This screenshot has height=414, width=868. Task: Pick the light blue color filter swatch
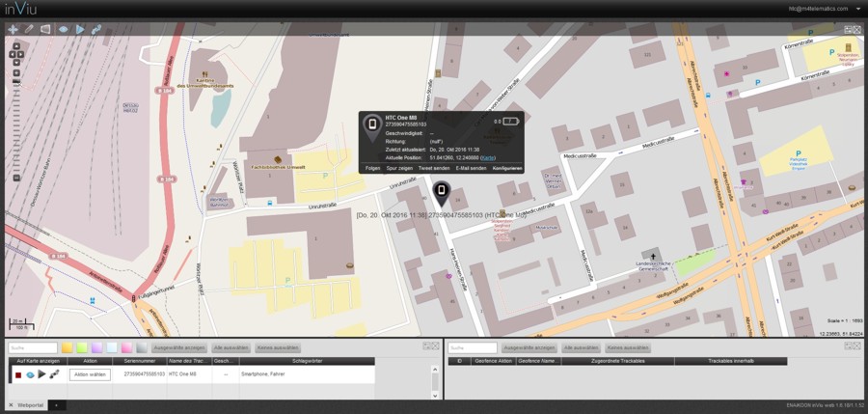click(x=112, y=347)
